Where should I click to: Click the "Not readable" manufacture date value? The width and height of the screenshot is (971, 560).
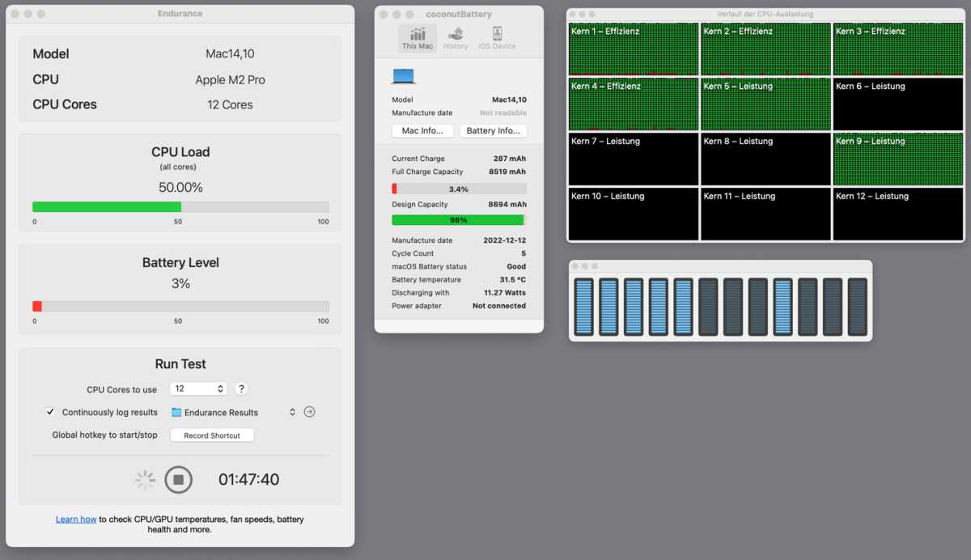click(x=503, y=112)
